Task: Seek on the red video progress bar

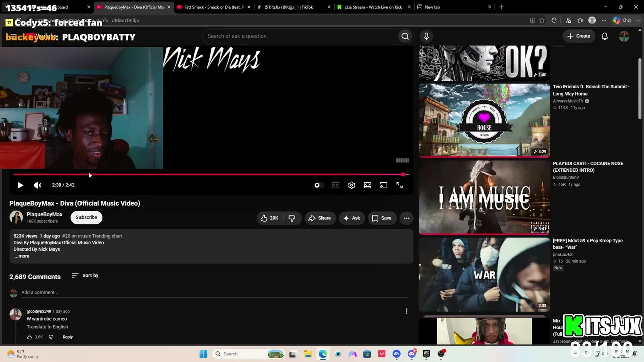Action: click(x=211, y=174)
